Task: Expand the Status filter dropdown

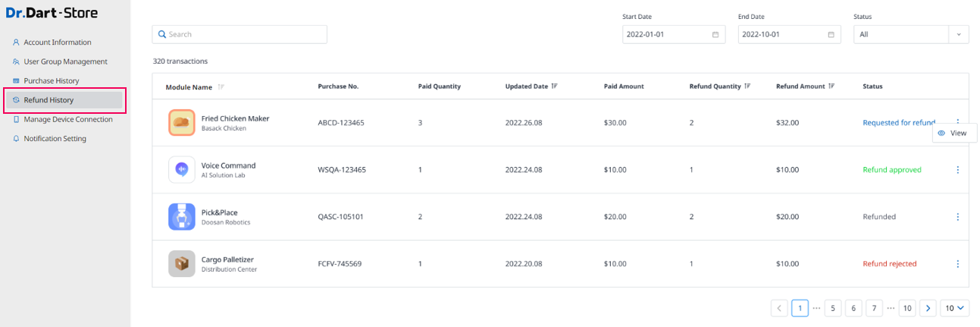Action: click(958, 35)
